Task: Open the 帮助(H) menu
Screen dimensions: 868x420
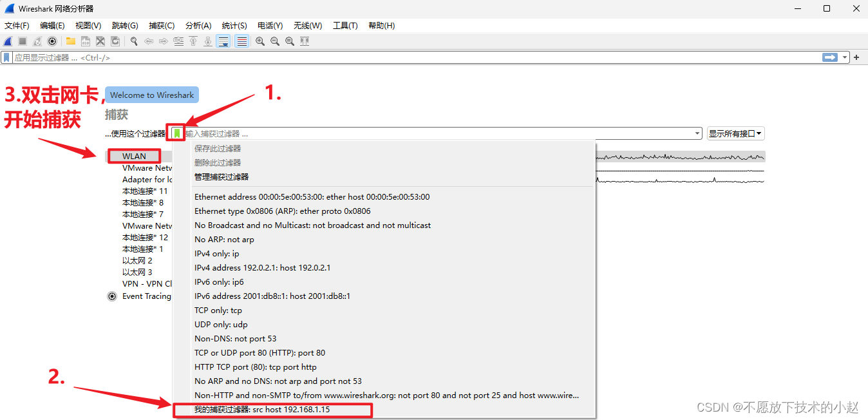Action: tap(382, 26)
